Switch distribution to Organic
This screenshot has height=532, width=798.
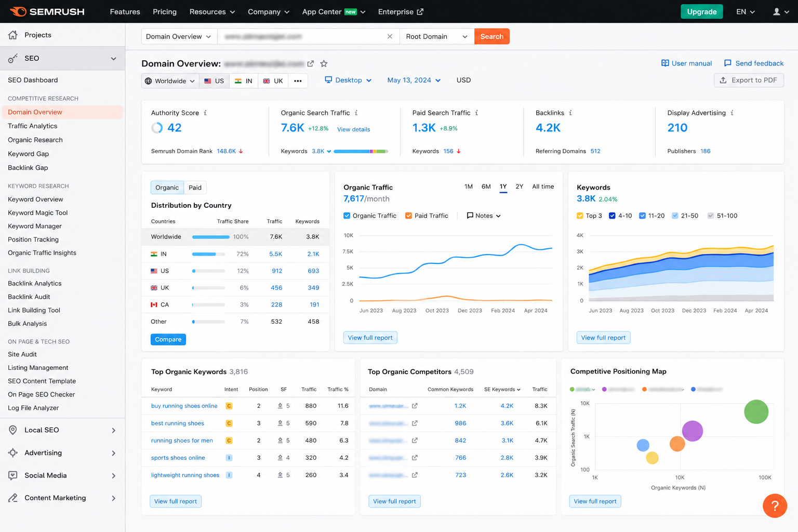(167, 188)
